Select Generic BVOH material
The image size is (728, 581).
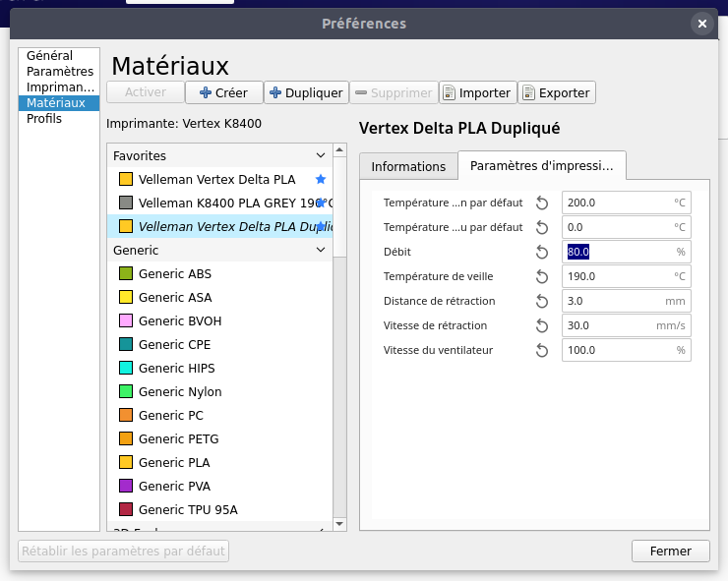(x=220, y=320)
